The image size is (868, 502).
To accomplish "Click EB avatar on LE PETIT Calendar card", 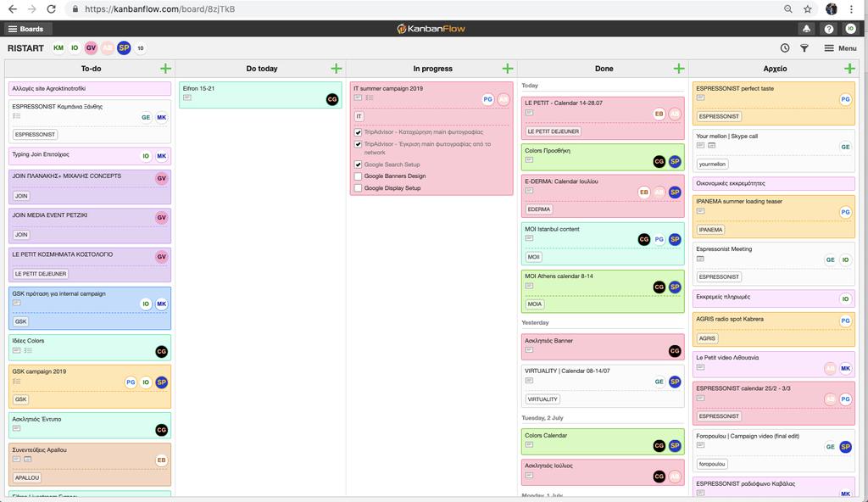I will (659, 114).
